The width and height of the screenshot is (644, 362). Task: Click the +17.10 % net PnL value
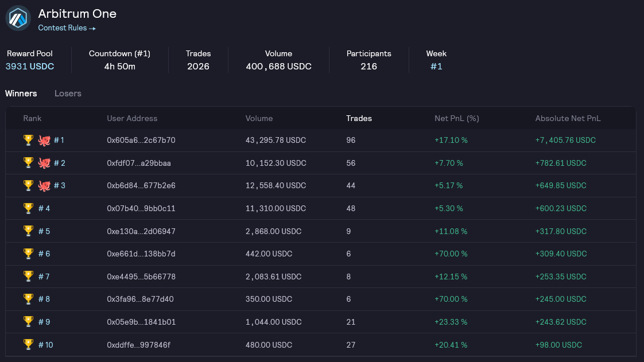click(451, 141)
